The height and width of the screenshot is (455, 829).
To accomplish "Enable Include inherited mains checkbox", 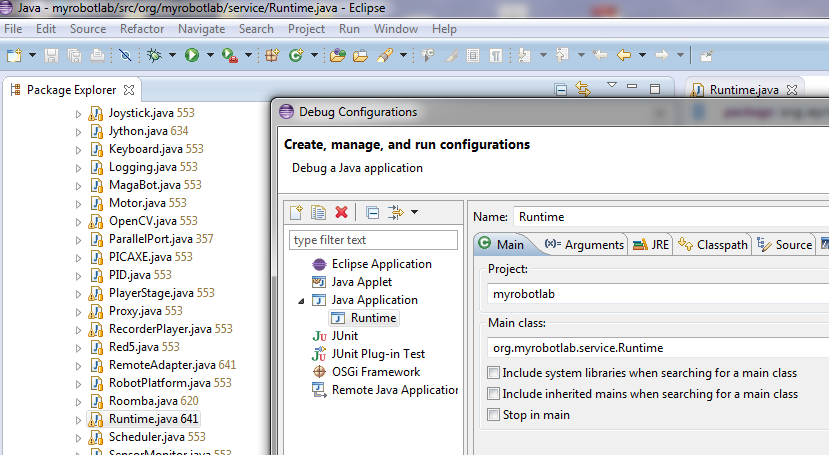I will tap(493, 394).
